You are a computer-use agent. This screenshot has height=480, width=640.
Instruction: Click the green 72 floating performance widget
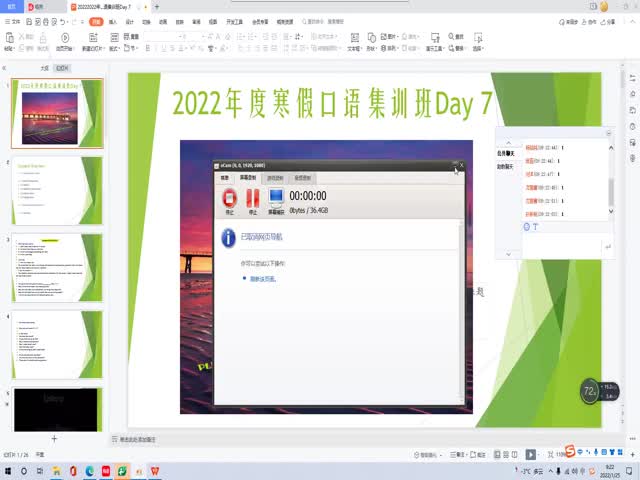coord(590,390)
